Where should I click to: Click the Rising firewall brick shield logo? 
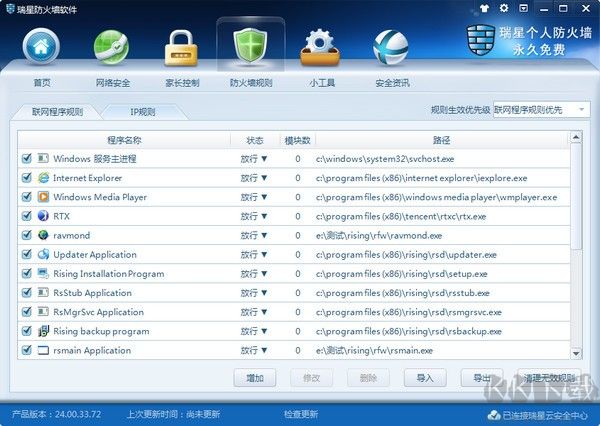tap(481, 40)
